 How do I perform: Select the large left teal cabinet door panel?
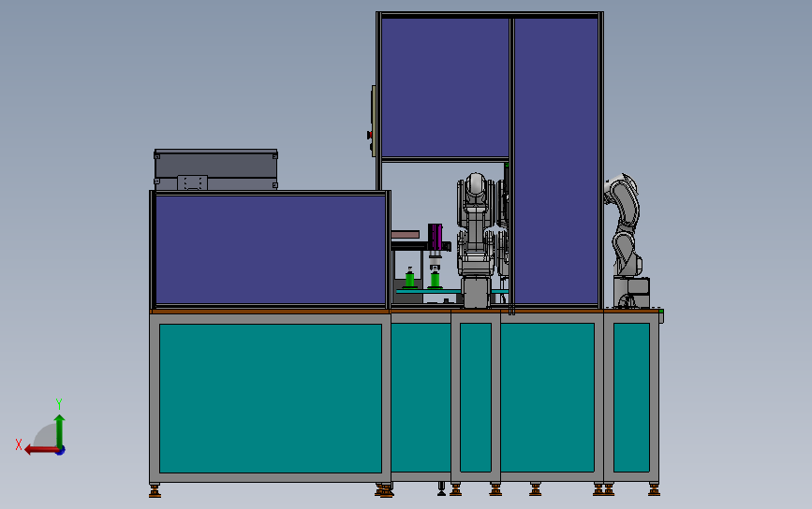click(271, 399)
